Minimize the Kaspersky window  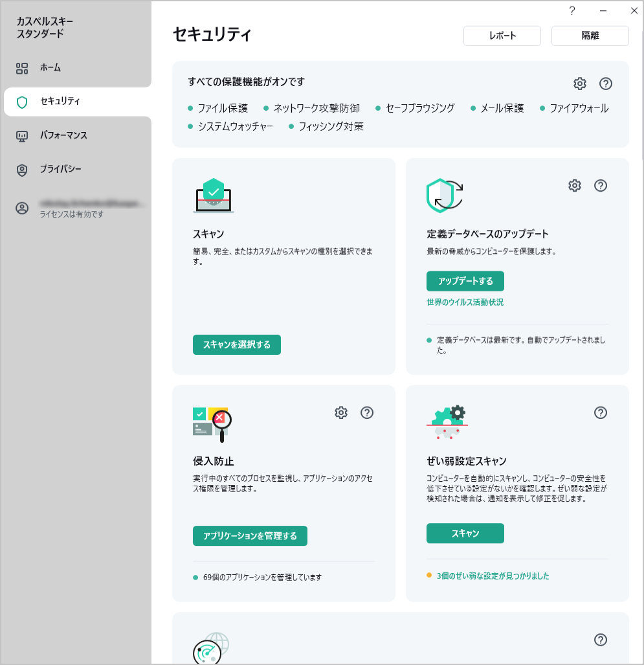[603, 10]
